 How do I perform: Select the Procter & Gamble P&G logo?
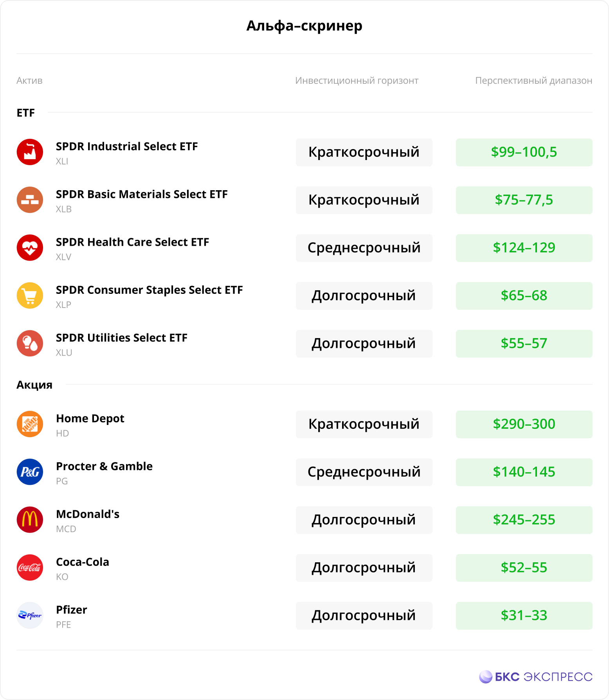tap(30, 472)
